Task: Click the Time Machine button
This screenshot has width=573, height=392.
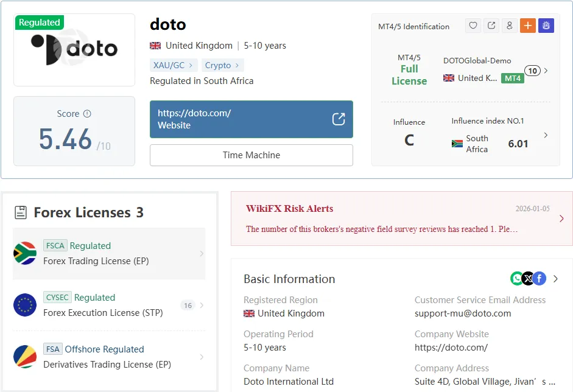Action: (x=251, y=155)
